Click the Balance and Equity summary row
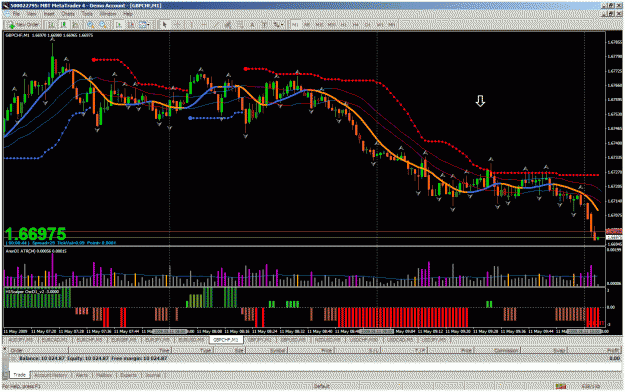Viewport: 625px width, 392px height. (x=315, y=359)
